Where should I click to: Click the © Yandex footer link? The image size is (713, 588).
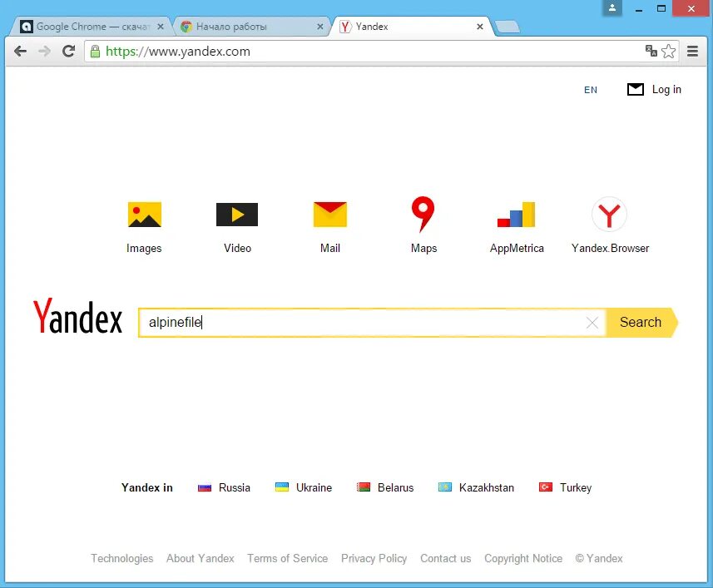coord(599,558)
